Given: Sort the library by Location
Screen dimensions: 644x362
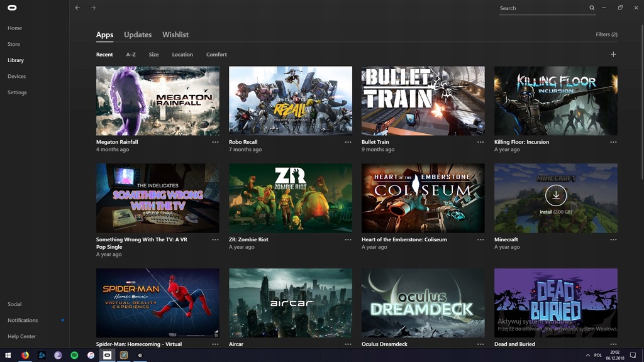Looking at the screenshot, I should pos(182,54).
